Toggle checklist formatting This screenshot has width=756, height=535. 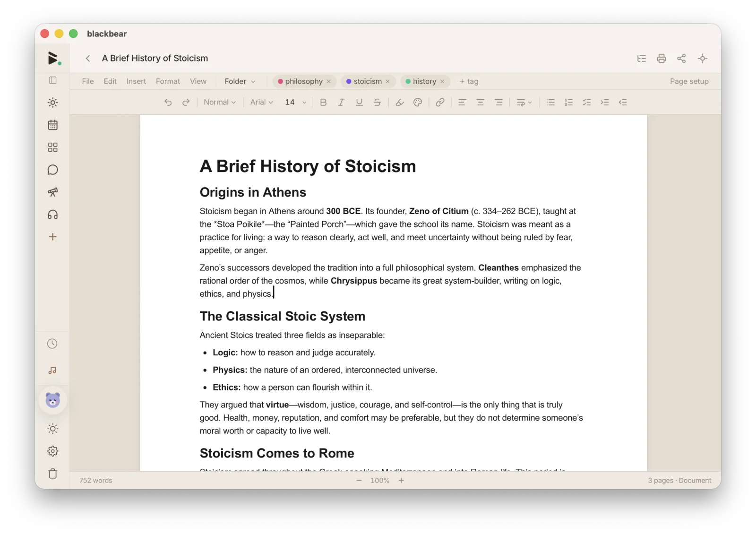point(587,102)
